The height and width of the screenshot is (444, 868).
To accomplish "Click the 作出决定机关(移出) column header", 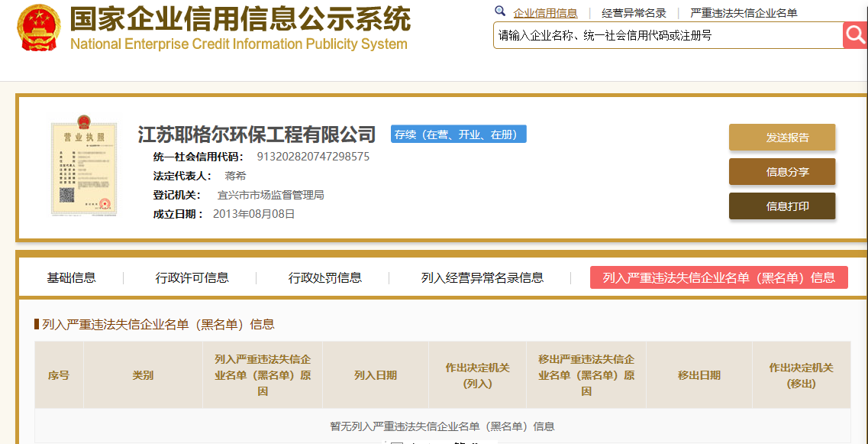I will click(801, 375).
